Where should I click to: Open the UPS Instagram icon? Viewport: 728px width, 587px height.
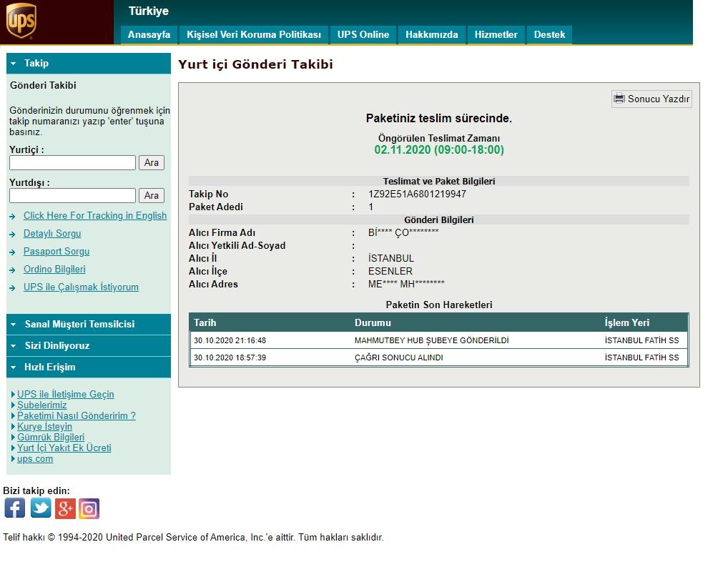(x=89, y=508)
